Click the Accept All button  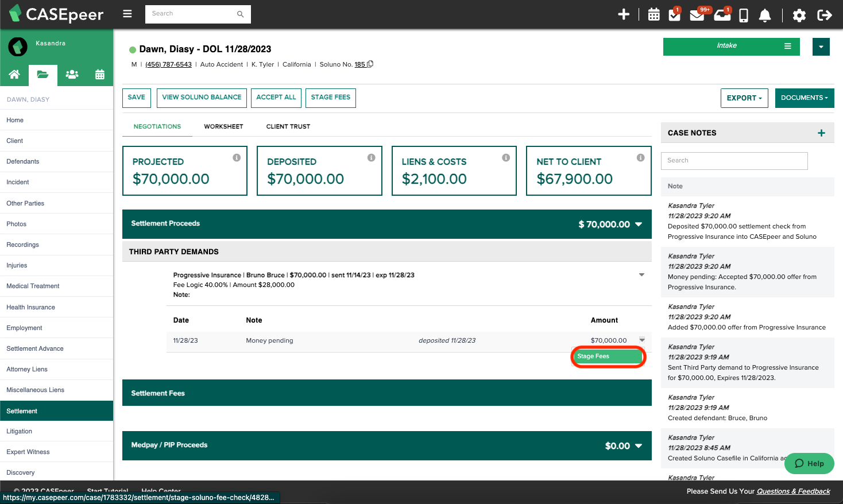[x=276, y=98]
